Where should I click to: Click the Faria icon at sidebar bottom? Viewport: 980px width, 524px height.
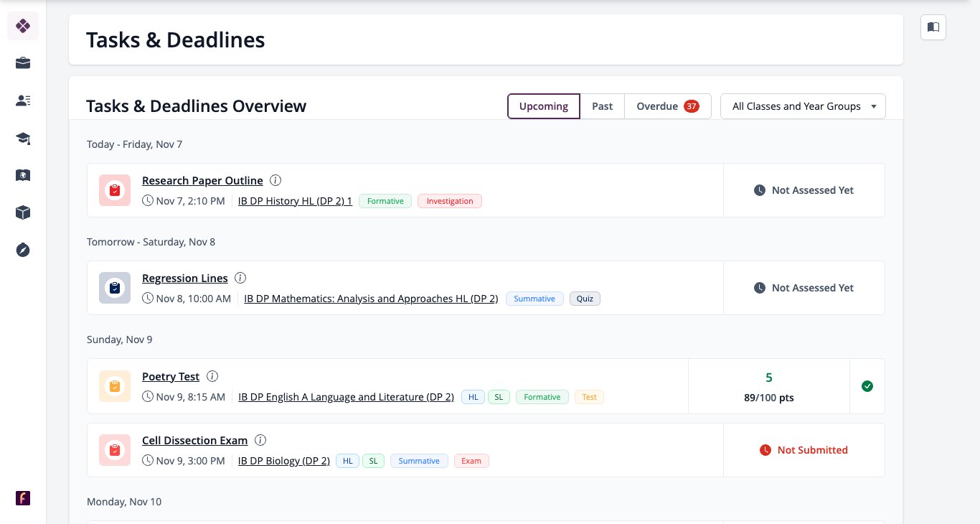click(x=23, y=498)
